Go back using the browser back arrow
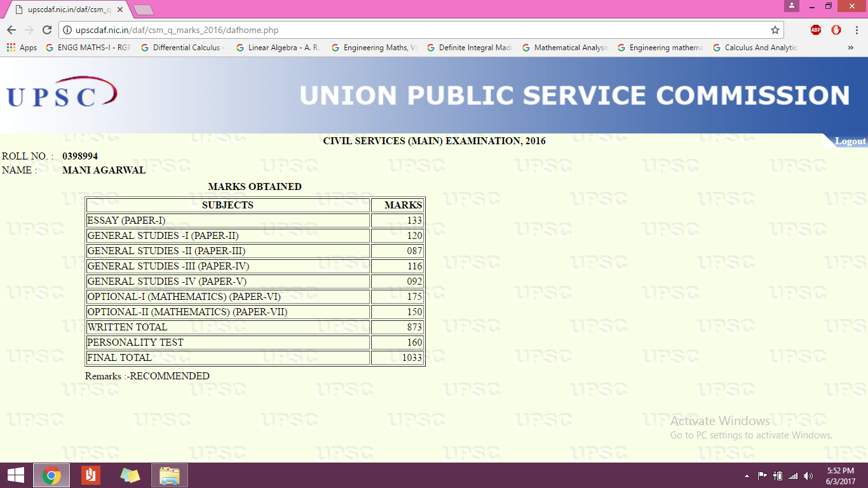868x488 pixels. (x=11, y=30)
